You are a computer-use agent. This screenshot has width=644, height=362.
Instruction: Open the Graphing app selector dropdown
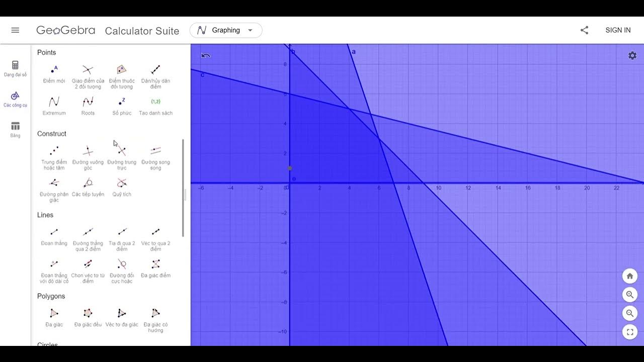(x=226, y=30)
